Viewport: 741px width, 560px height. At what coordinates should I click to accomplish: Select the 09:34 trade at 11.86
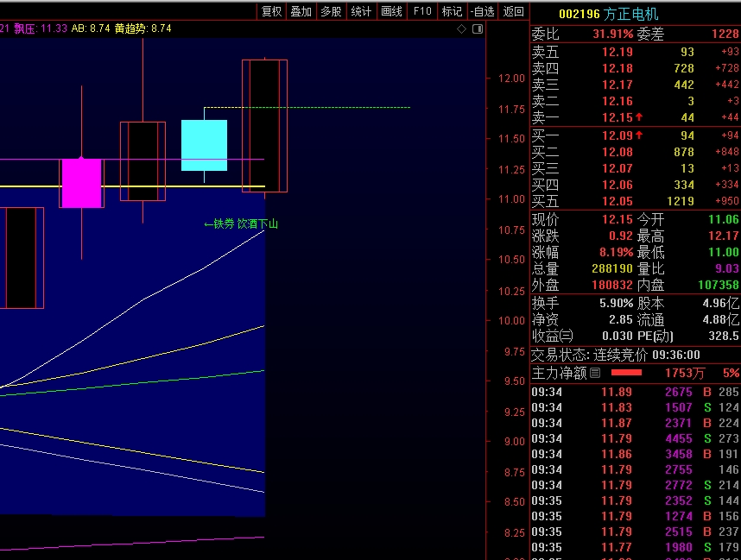pyautogui.click(x=636, y=454)
